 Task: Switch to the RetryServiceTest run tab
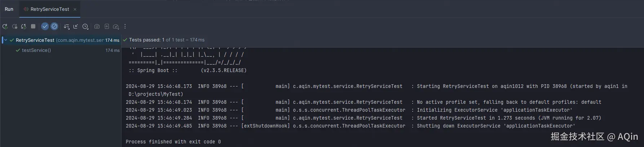pos(49,9)
